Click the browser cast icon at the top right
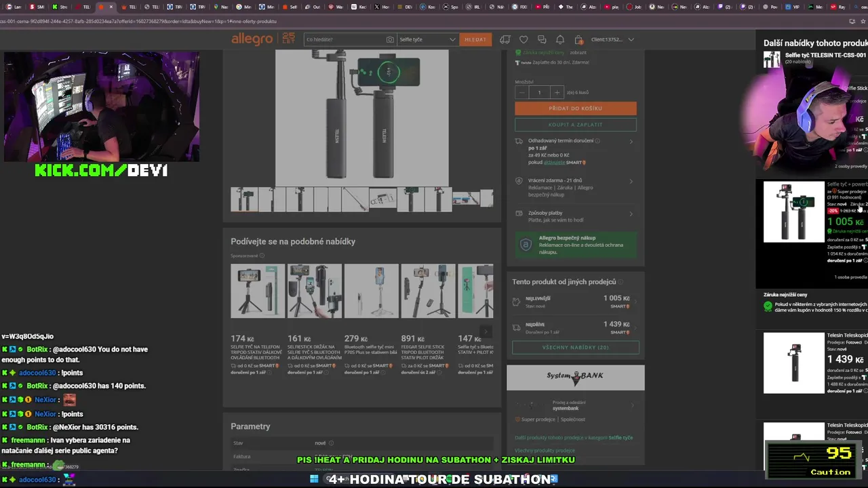The height and width of the screenshot is (488, 868). (852, 22)
